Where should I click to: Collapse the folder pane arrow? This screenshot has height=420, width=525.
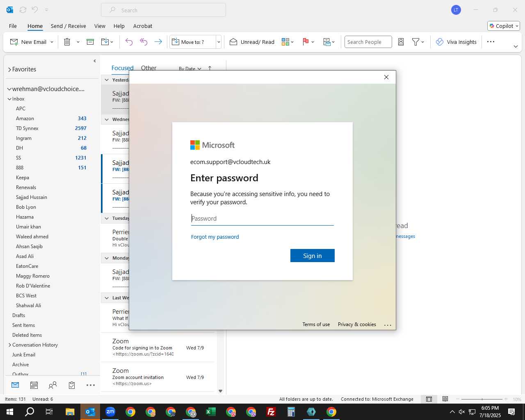point(95,61)
